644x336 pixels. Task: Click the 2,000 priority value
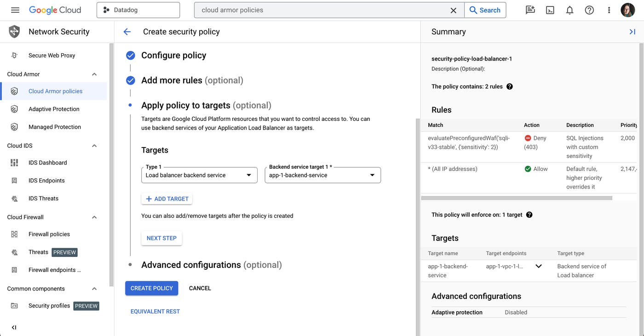coord(627,138)
